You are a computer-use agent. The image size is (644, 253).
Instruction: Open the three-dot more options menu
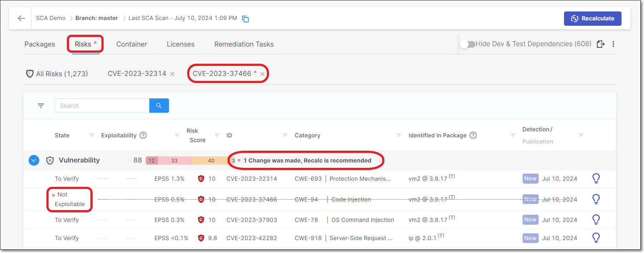point(613,44)
